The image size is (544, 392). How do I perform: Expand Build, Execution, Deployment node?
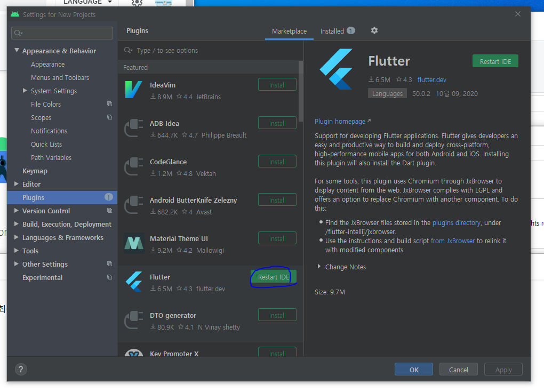[x=17, y=224]
